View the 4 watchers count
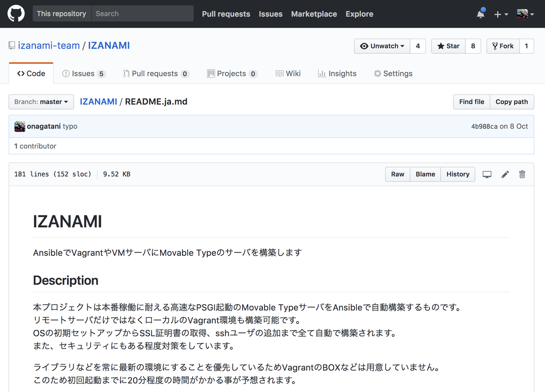545x392 pixels. (x=418, y=46)
